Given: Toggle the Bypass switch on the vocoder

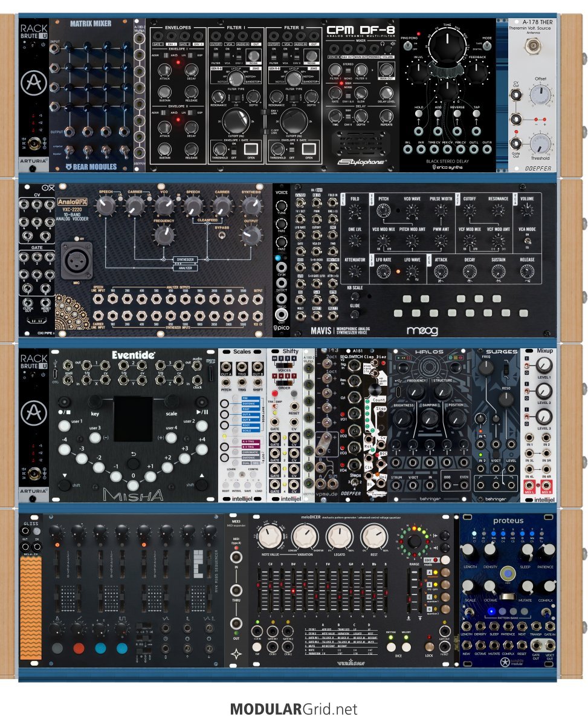Looking at the screenshot, I should click(x=222, y=235).
